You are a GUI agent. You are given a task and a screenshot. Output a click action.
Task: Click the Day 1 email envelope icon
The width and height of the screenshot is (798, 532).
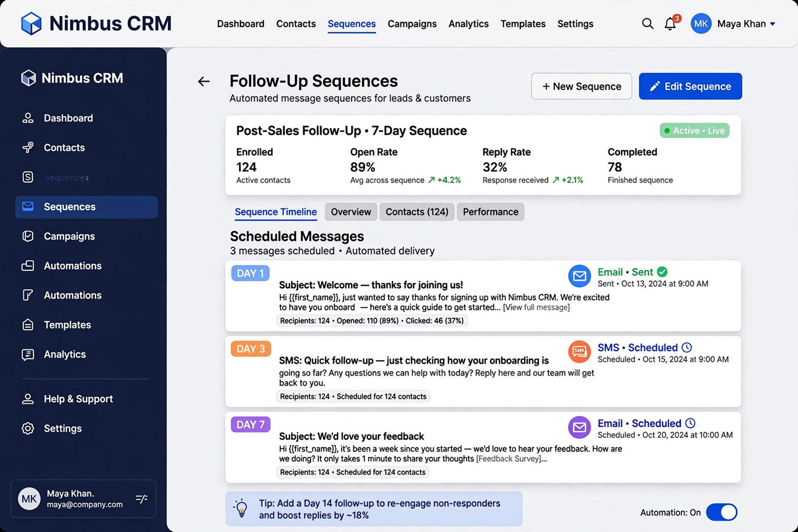pyautogui.click(x=580, y=276)
